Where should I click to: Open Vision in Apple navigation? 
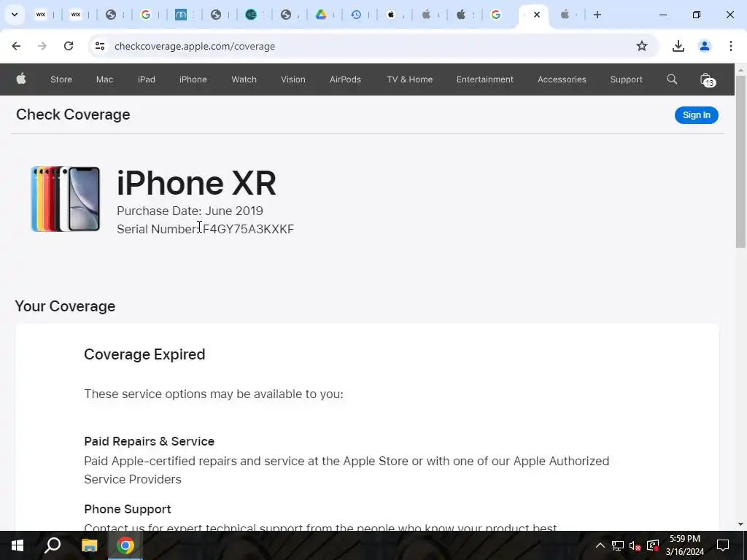[x=293, y=79]
